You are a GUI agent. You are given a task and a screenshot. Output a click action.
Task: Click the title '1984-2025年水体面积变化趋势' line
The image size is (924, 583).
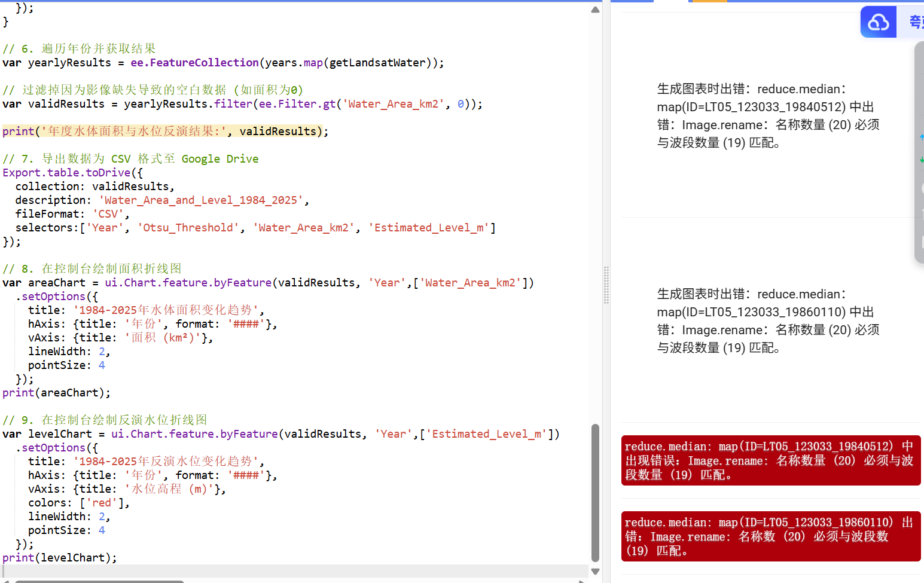pos(146,310)
